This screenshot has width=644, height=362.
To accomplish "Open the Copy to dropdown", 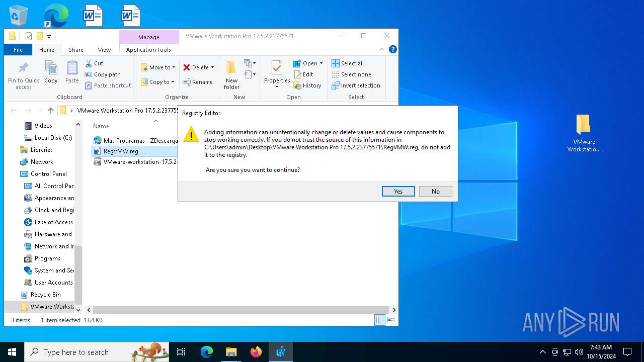I will (157, 82).
